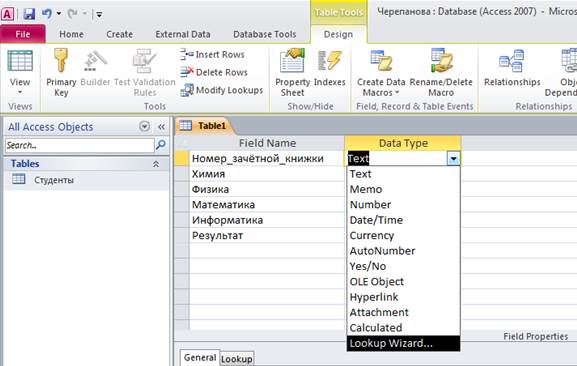The height and width of the screenshot is (366, 577).
Task: Choose Text in the data type list
Action: 403,174
